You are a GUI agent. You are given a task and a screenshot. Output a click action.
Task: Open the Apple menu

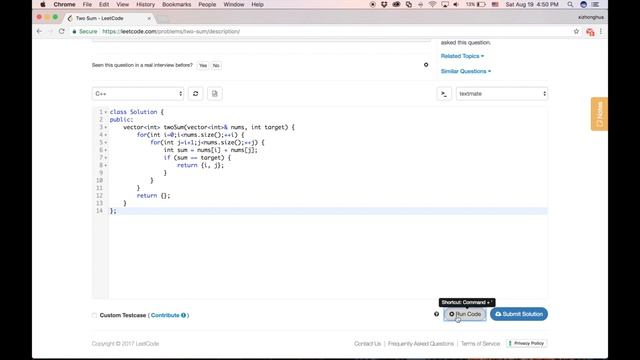point(42,4)
